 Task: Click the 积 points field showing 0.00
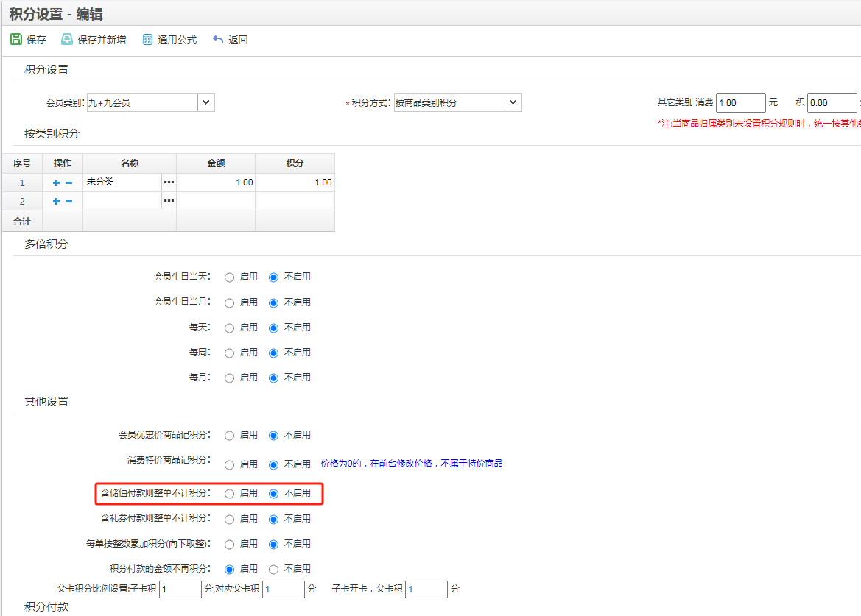(832, 102)
